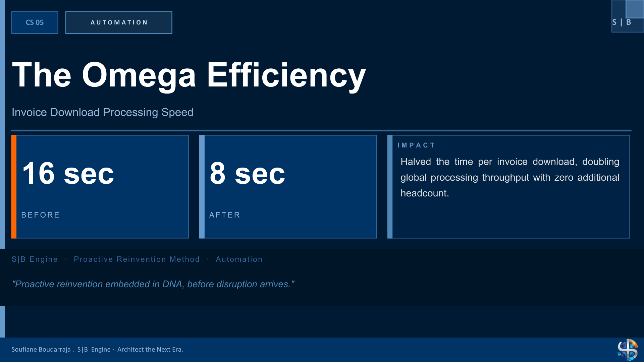Select the italic "Proactive reinvention embedded in DNA" quote
644x362 pixels.
tap(153, 284)
